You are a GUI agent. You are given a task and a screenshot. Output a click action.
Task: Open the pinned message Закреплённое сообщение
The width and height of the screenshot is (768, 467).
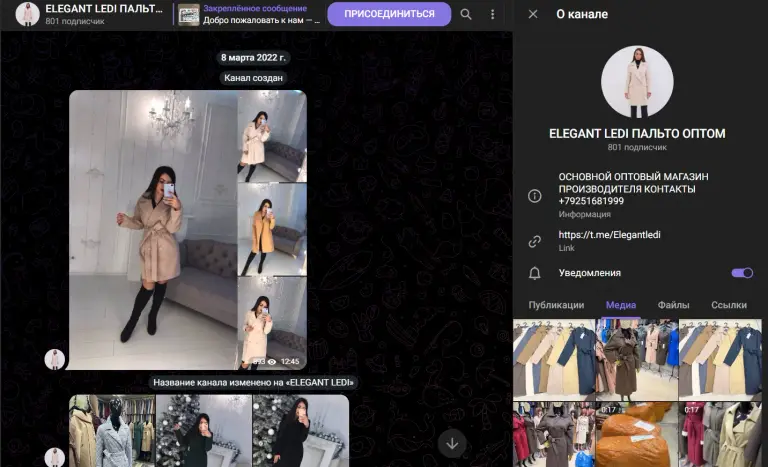coord(248,14)
